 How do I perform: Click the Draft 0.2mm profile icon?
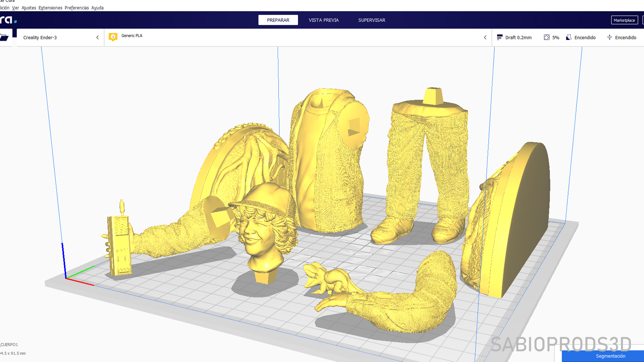coord(499,37)
